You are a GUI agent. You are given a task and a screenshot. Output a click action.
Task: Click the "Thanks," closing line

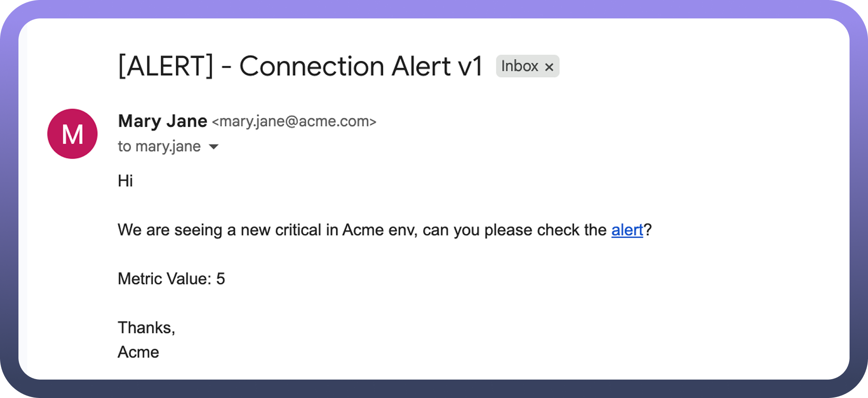[x=146, y=328]
